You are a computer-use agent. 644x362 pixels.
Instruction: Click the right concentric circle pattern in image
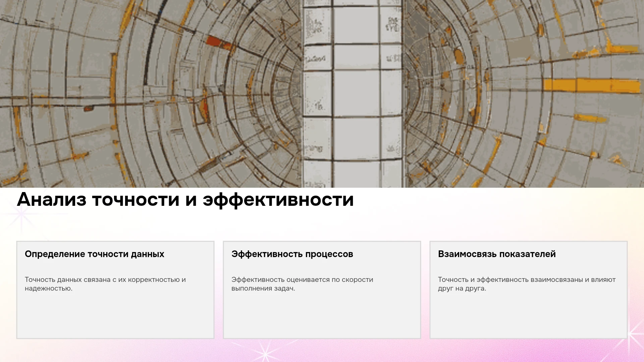pos(523,94)
